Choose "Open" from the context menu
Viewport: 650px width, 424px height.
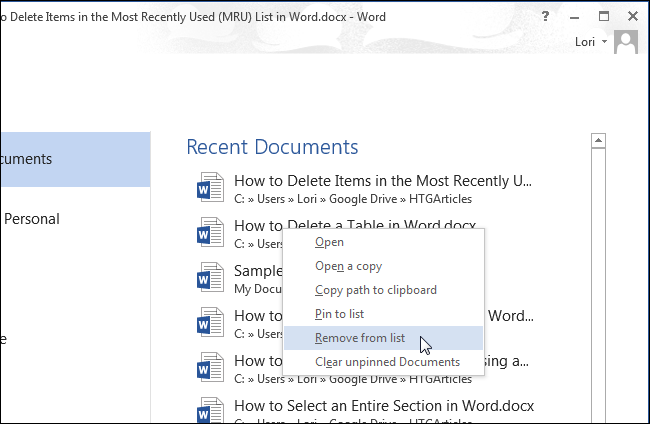coord(329,242)
